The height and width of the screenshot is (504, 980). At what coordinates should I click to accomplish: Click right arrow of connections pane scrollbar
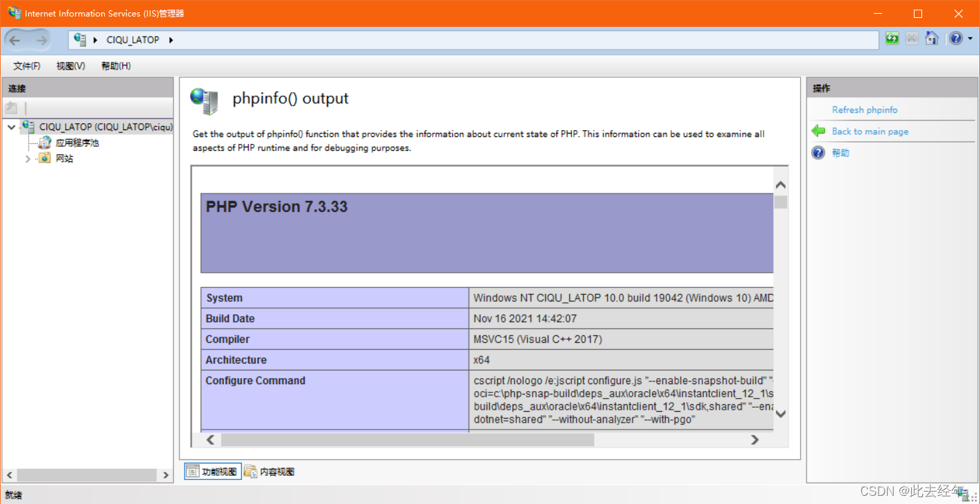click(166, 475)
